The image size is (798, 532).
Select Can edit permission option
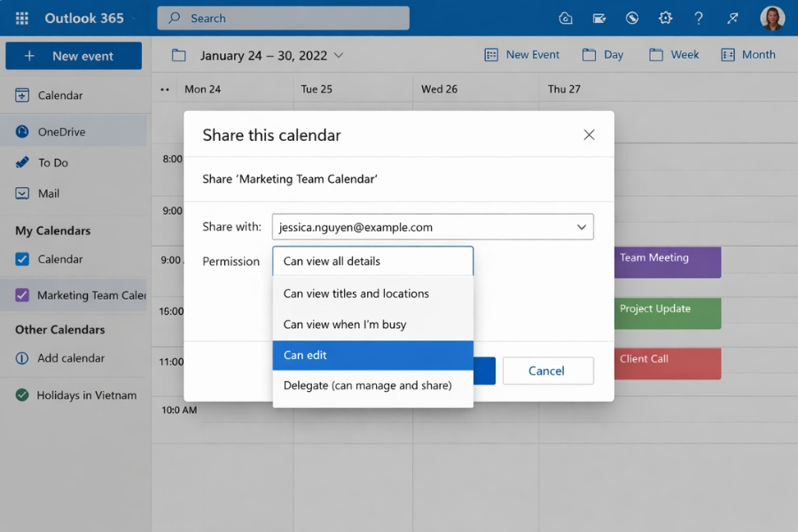(x=372, y=356)
